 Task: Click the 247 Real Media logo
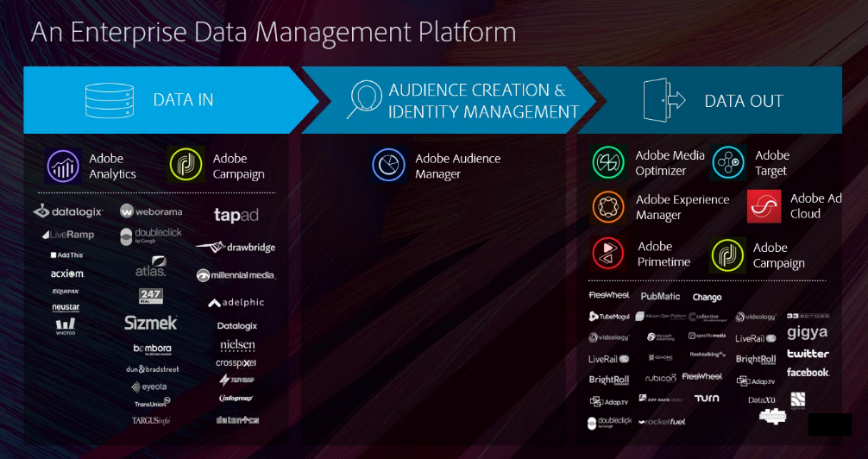[151, 296]
